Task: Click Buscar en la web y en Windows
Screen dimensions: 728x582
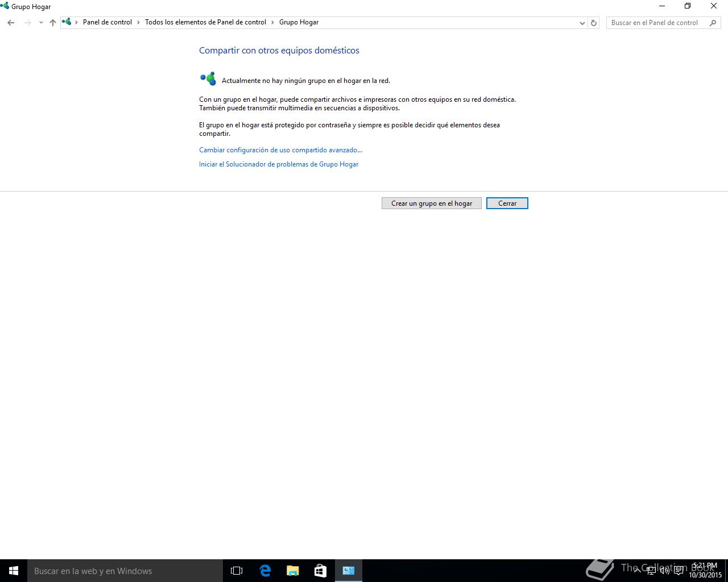Action: click(125, 571)
